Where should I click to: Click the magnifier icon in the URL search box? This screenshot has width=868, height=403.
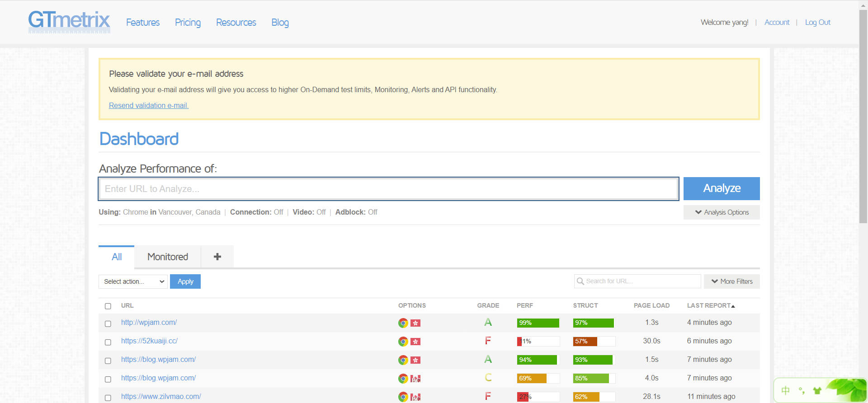coord(580,281)
